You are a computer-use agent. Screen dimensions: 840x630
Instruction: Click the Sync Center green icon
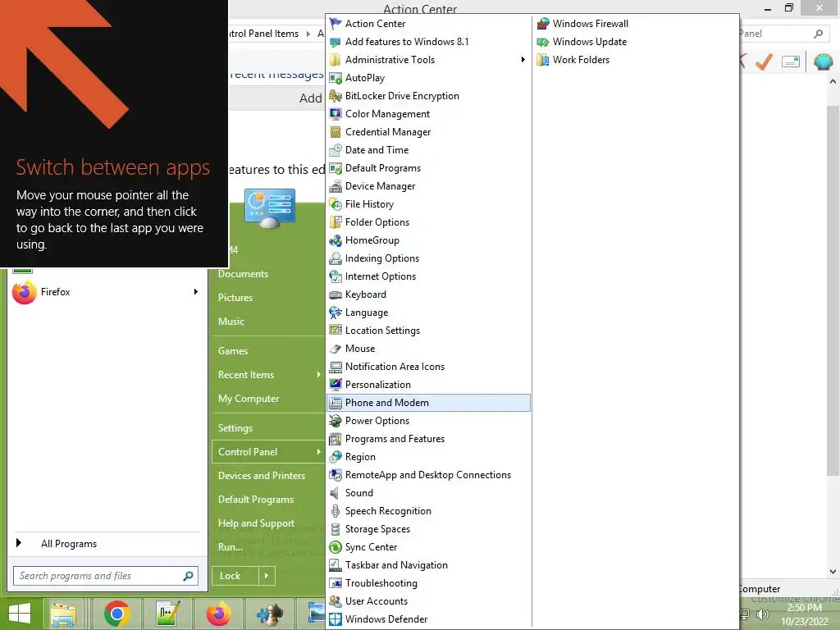click(x=336, y=547)
